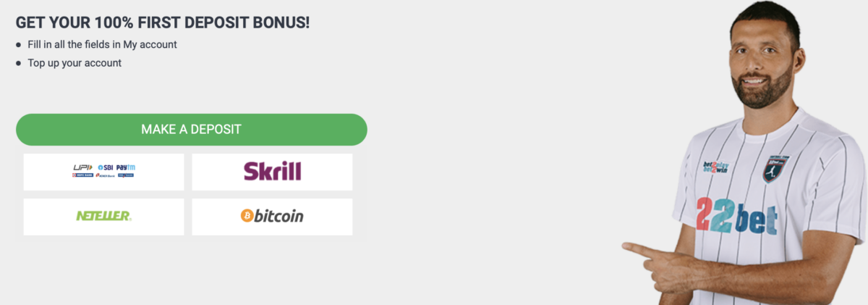Select the Neteller payment logo
The height and width of the screenshot is (305, 868).
point(103,217)
